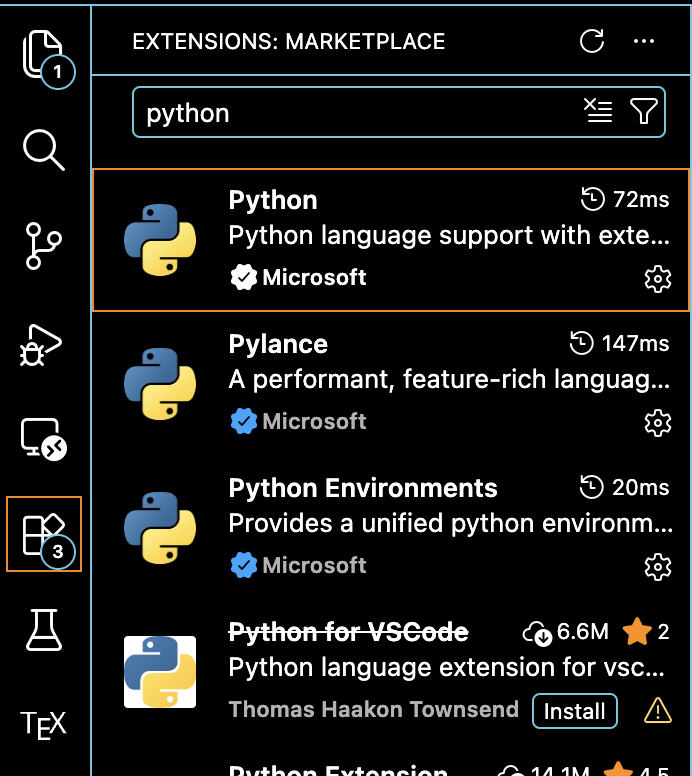
Task: Click the 72ms activation time of Python
Action: click(625, 199)
